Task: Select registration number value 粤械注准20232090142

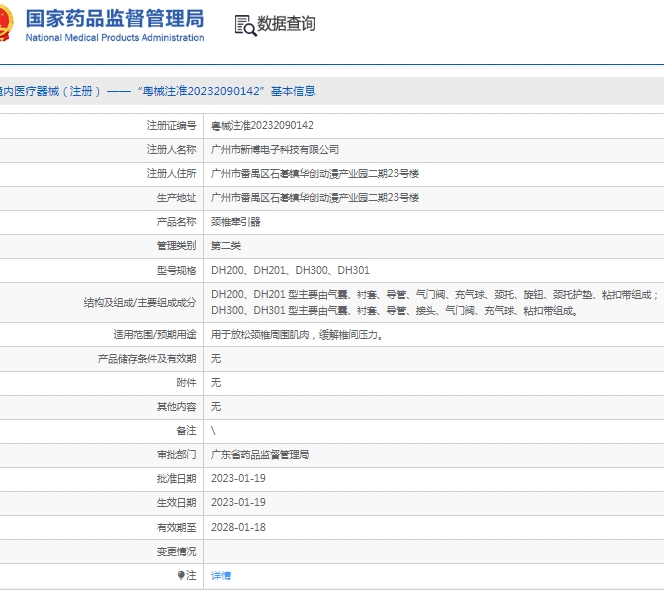Action: pos(263,125)
